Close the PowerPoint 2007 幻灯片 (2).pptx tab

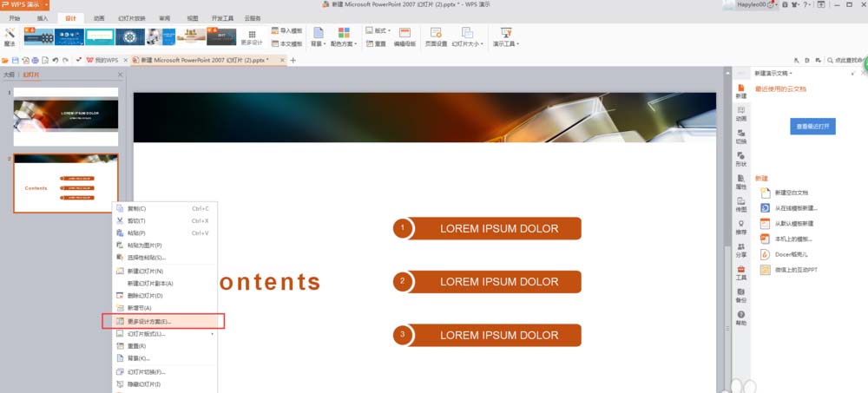pyautogui.click(x=282, y=60)
